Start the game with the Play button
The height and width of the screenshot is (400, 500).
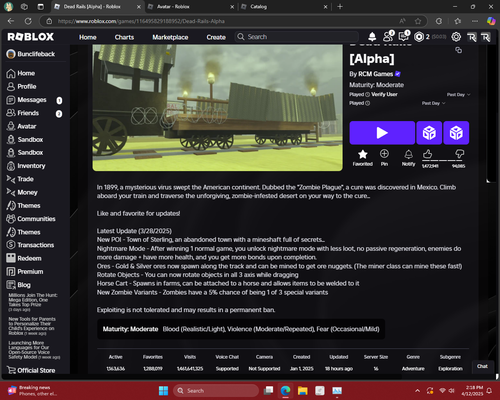click(382, 133)
